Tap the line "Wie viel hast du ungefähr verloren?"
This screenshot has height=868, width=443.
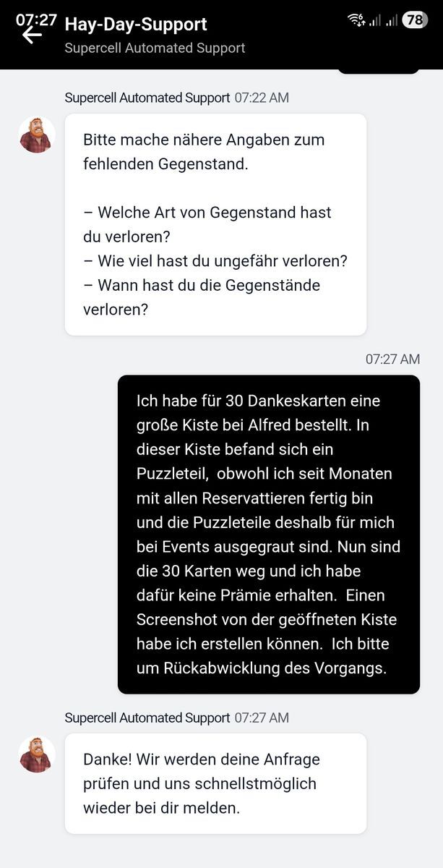coord(215,261)
